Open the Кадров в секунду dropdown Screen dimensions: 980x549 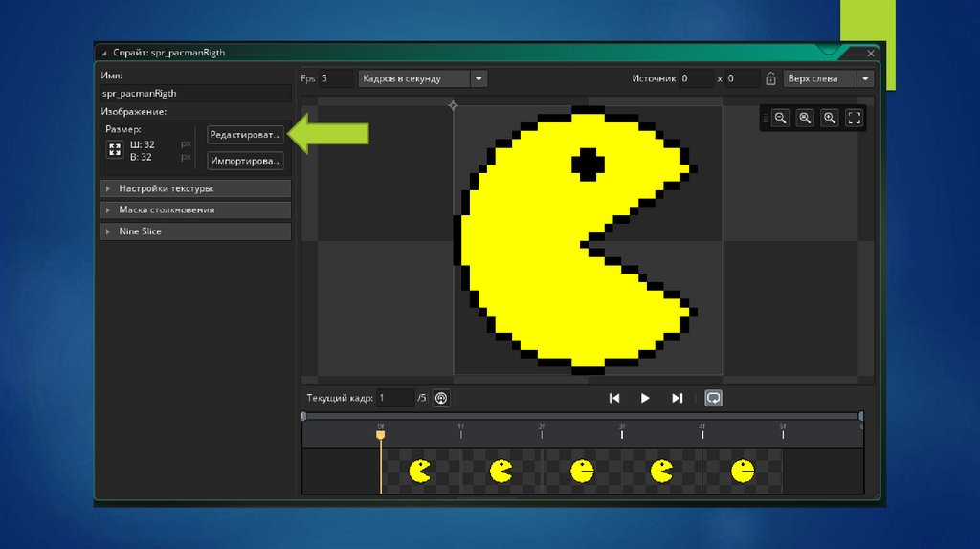pyautogui.click(x=422, y=78)
